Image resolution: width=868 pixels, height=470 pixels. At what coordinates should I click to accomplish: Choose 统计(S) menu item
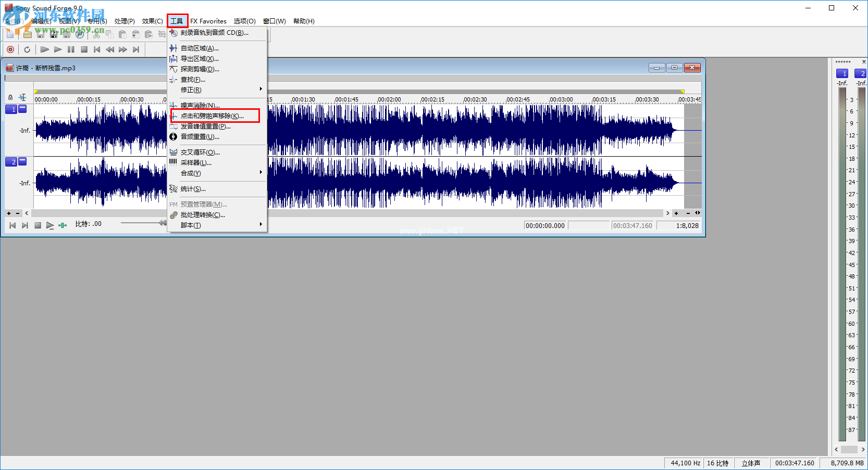coord(217,189)
